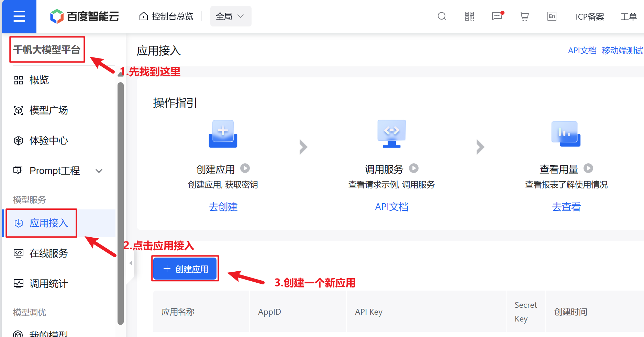Play the 创建应用 tutorial video icon
Viewport: 644px width, 337px height.
[245, 168]
